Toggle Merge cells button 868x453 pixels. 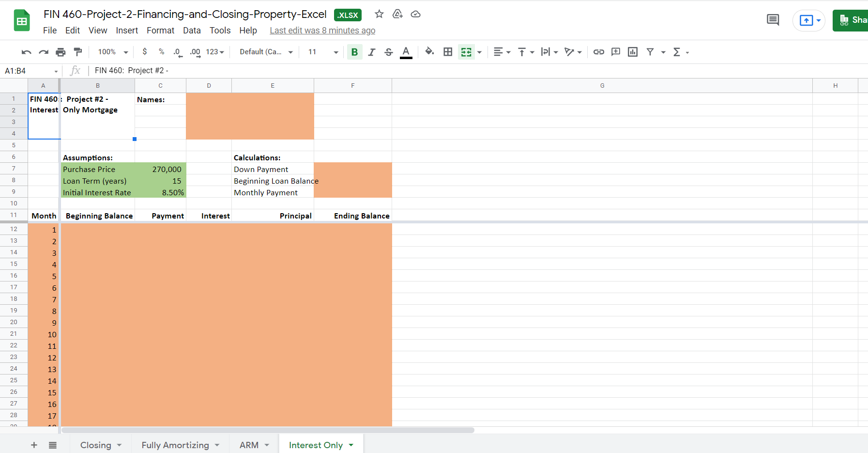point(466,52)
